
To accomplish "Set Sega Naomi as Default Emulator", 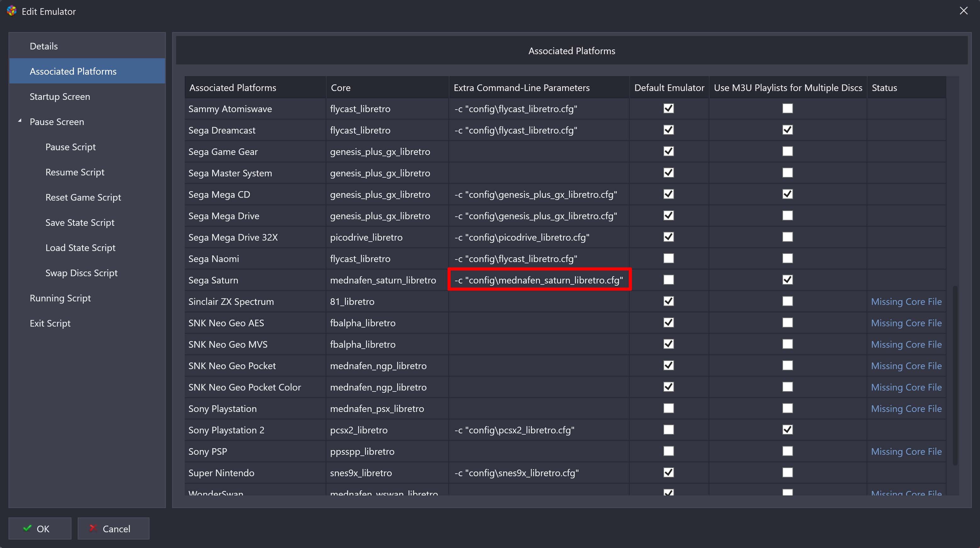I will tap(668, 258).
